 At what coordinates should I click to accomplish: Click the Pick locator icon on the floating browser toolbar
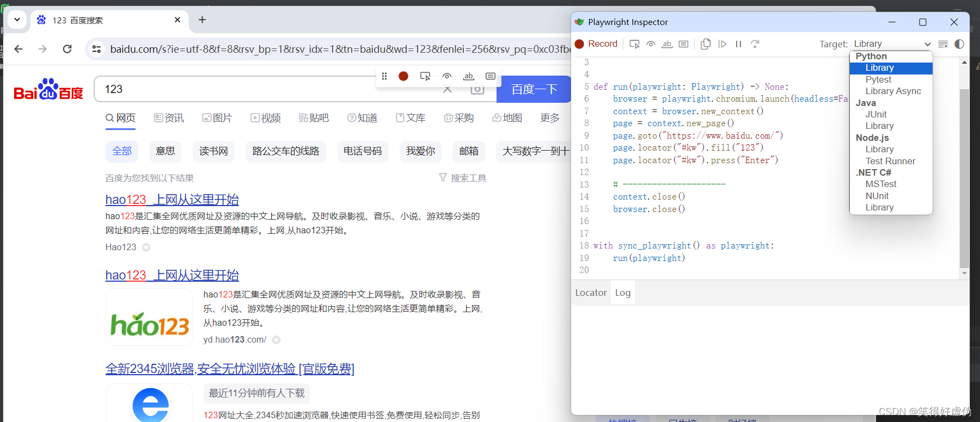(x=425, y=76)
